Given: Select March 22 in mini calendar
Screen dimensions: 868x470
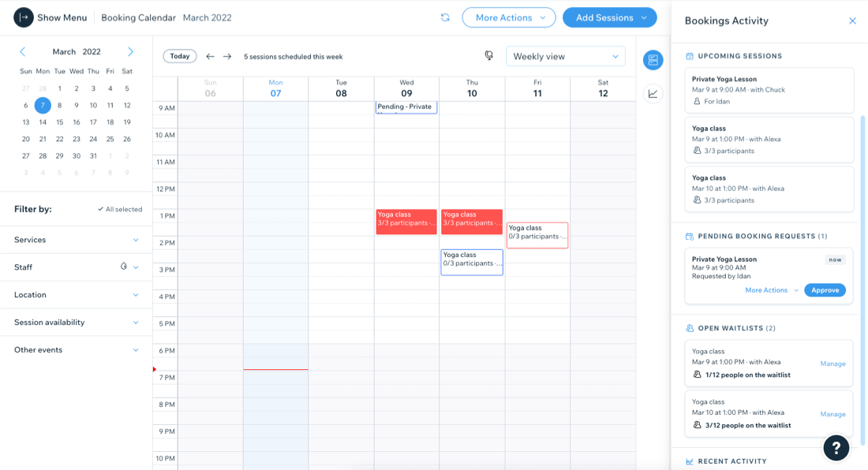Looking at the screenshot, I should click(60, 140).
